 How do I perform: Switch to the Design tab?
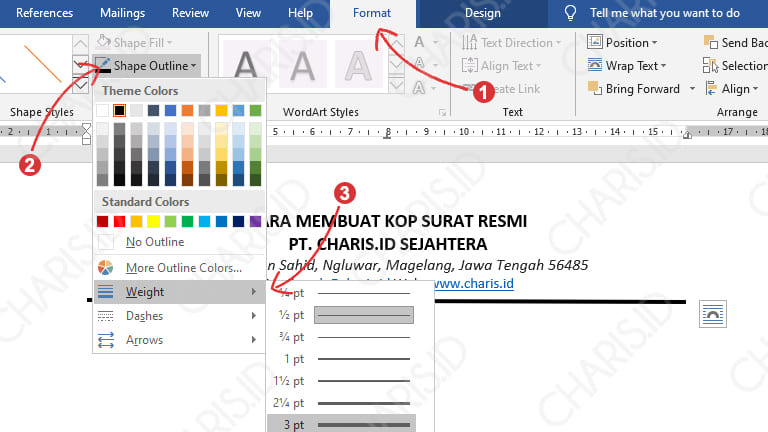click(482, 13)
